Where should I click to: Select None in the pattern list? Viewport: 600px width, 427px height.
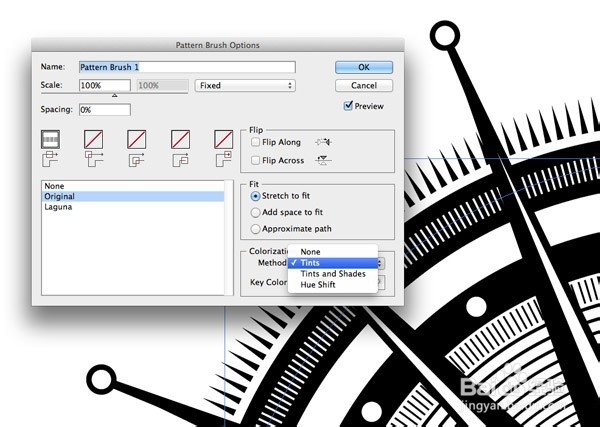point(132,186)
